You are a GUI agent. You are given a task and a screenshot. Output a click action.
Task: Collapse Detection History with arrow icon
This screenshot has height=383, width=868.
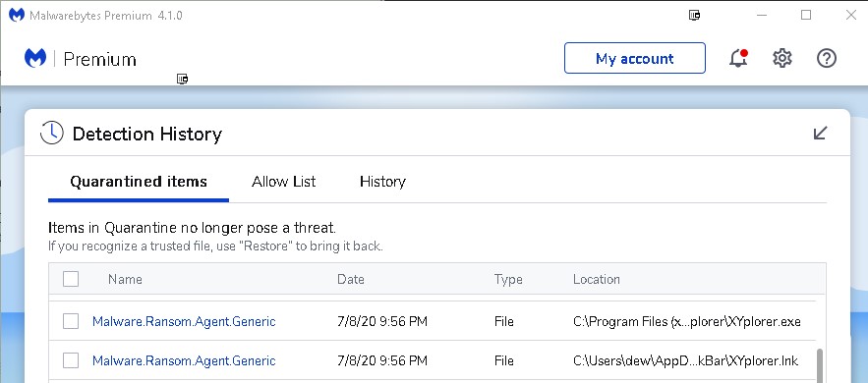point(821,134)
